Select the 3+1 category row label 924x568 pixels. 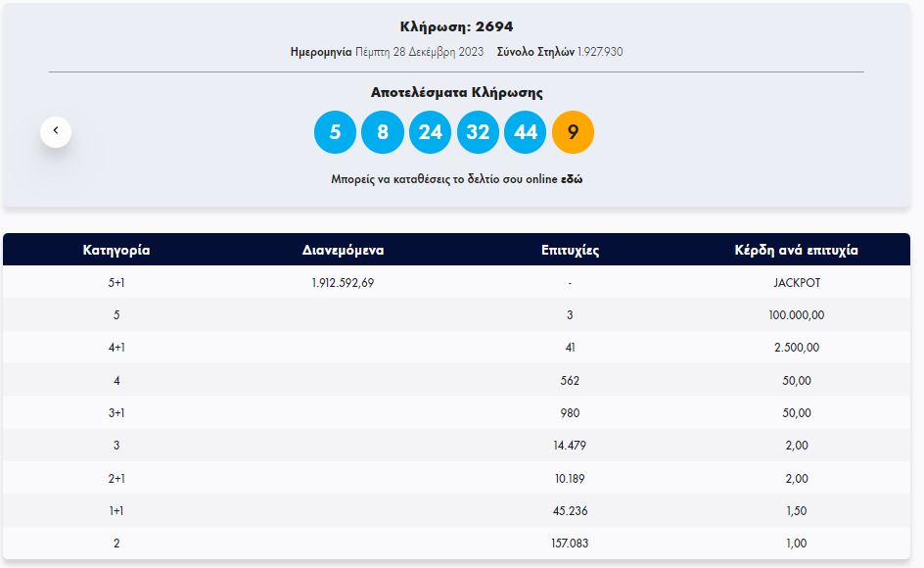(115, 413)
